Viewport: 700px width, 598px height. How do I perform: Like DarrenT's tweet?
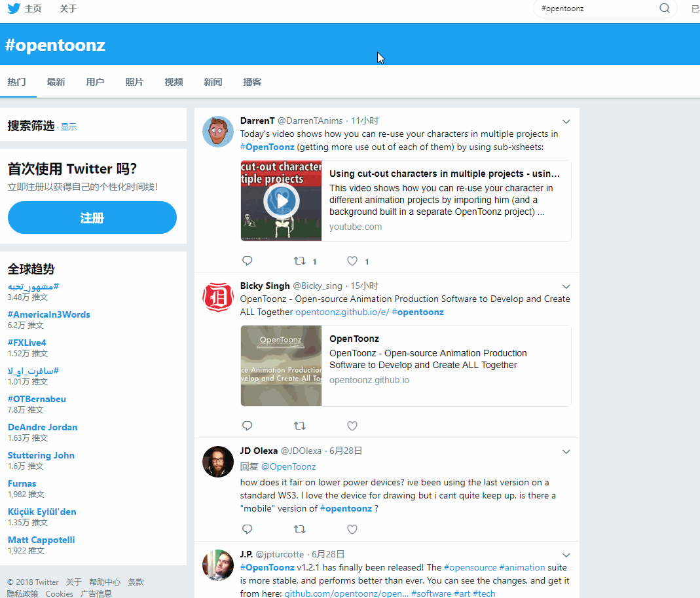click(352, 261)
